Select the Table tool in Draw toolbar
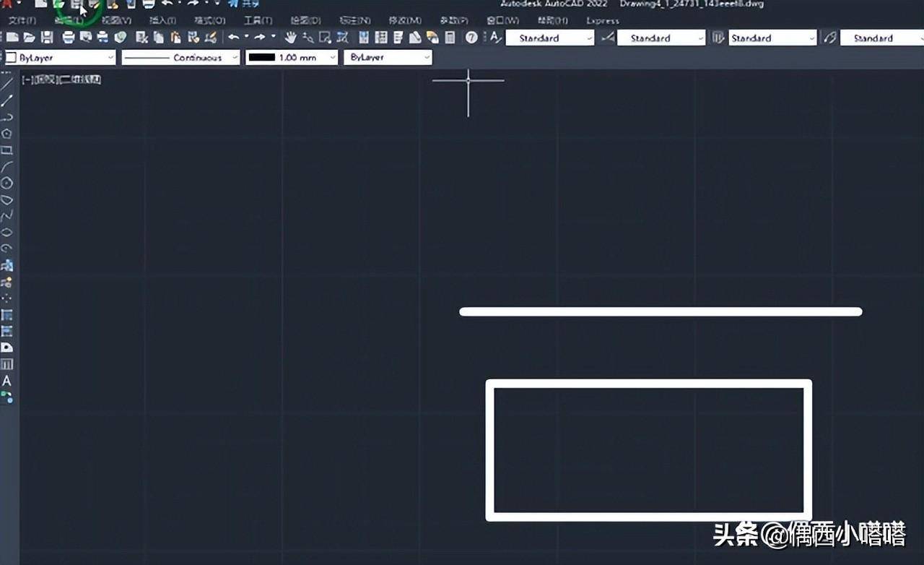This screenshot has height=565, width=924. click(7, 364)
